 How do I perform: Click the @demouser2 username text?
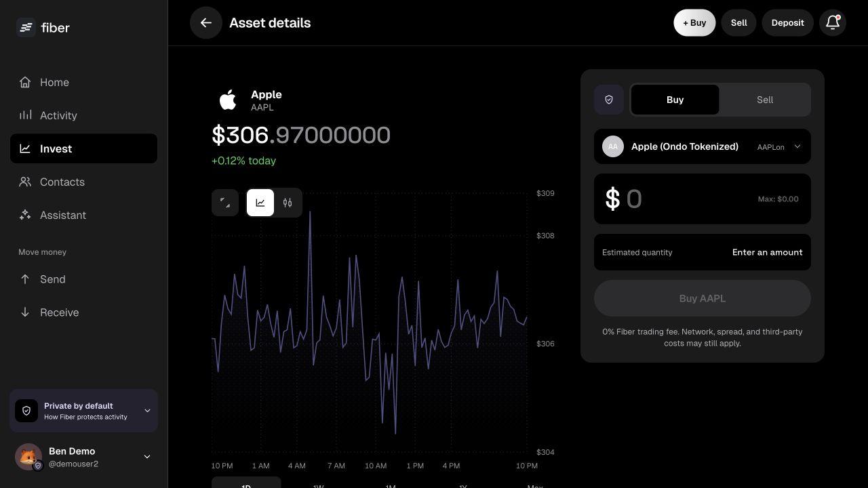point(73,464)
